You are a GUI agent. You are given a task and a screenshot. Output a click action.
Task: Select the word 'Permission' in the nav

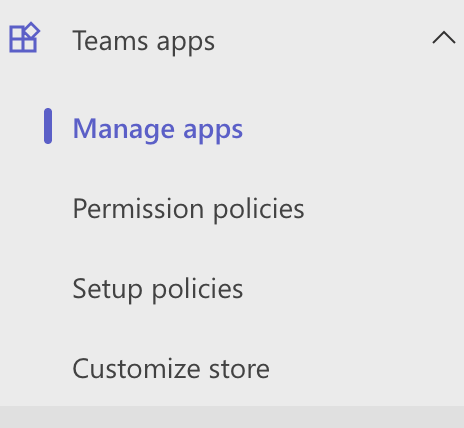point(138,208)
